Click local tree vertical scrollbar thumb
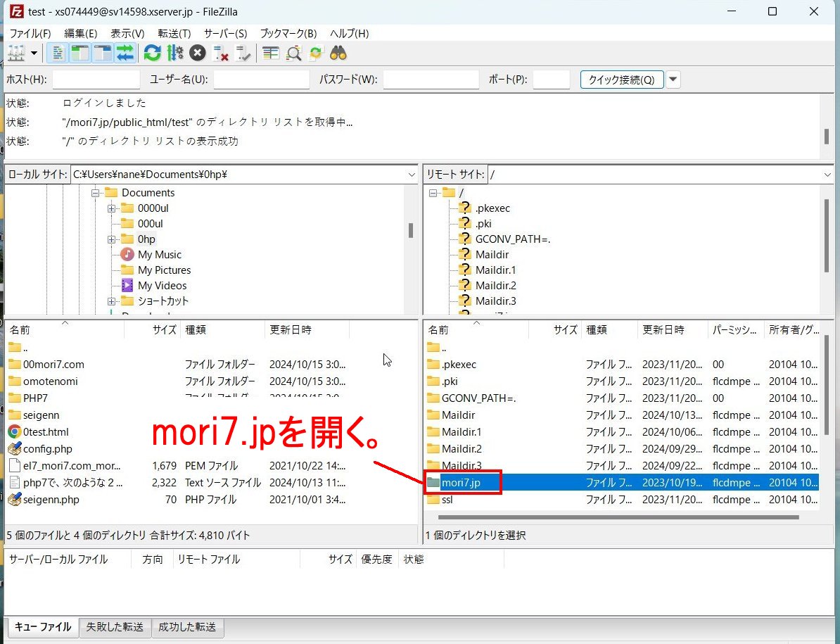This screenshot has height=644, width=840. tap(410, 230)
